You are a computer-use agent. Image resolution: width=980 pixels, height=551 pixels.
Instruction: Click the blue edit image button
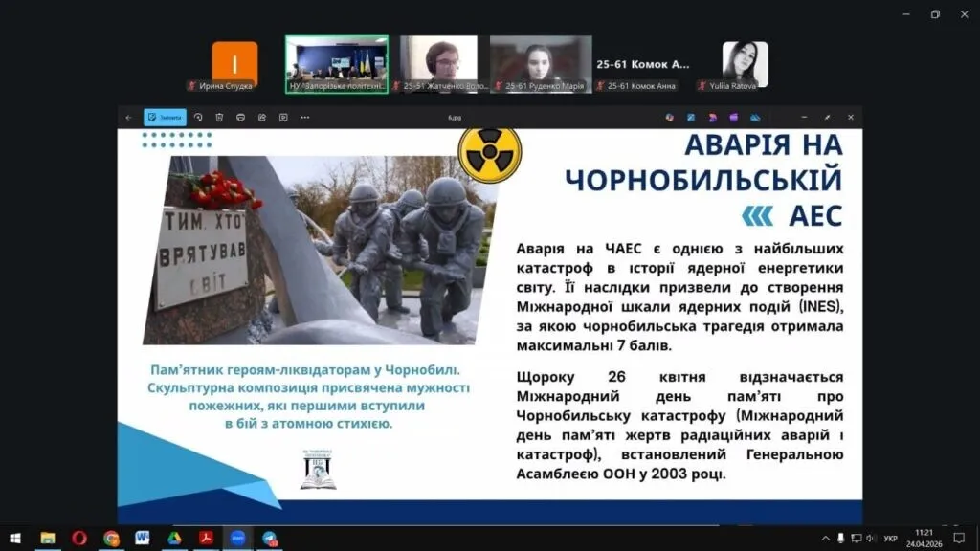click(x=165, y=118)
